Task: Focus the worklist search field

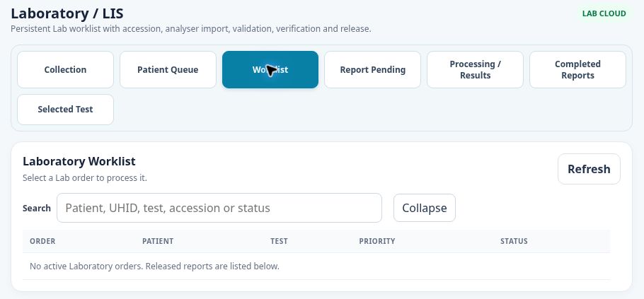Action: point(219,208)
